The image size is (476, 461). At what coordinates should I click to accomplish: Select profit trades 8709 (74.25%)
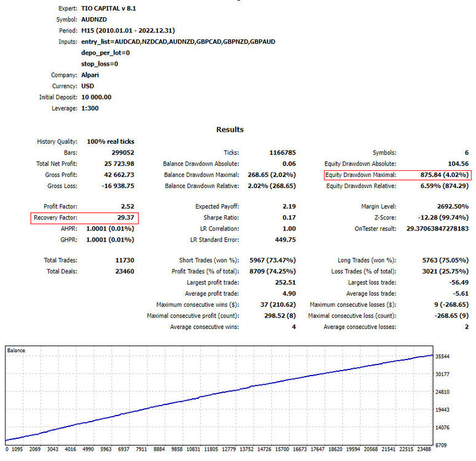(272, 271)
